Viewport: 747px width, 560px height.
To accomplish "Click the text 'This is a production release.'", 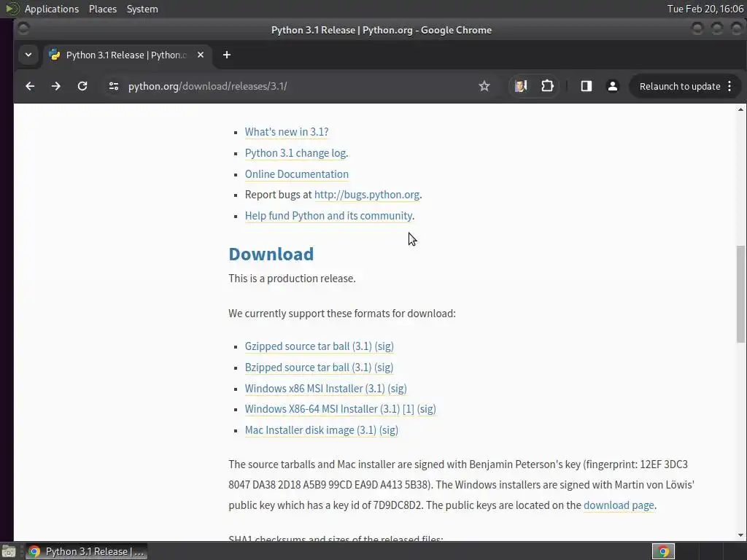I will point(292,278).
